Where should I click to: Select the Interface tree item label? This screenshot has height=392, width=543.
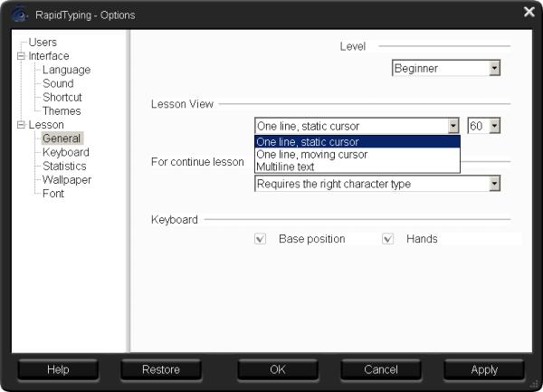[x=49, y=56]
